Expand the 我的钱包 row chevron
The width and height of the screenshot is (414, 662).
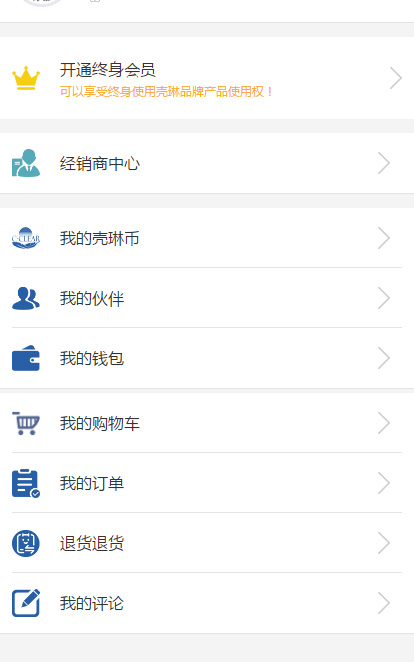[384, 358]
